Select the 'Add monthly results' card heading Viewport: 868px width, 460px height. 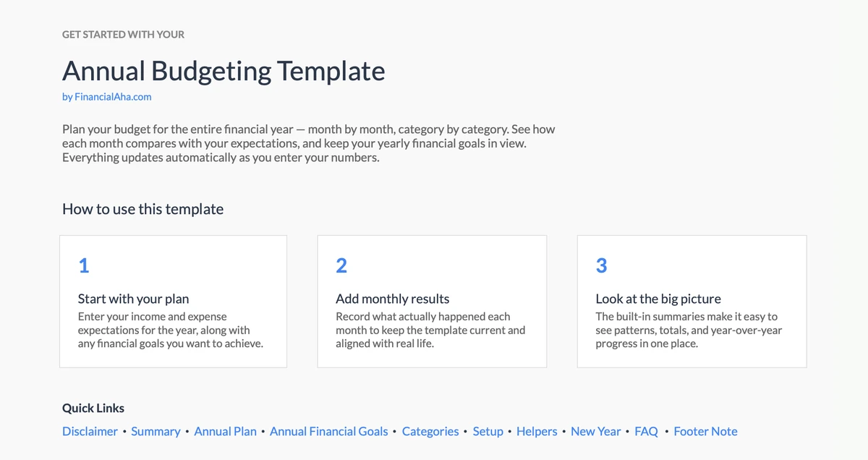[x=392, y=299]
